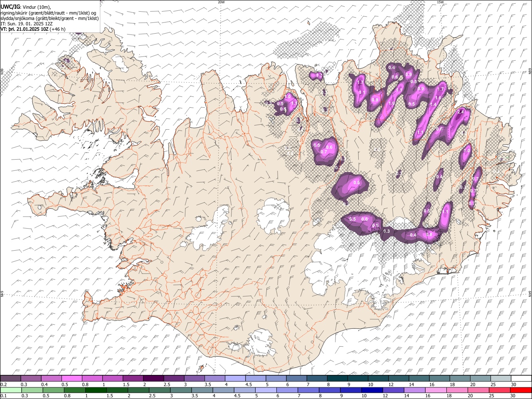
Task: Click top legend swatch between 8 and 9
Action: (337, 379)
